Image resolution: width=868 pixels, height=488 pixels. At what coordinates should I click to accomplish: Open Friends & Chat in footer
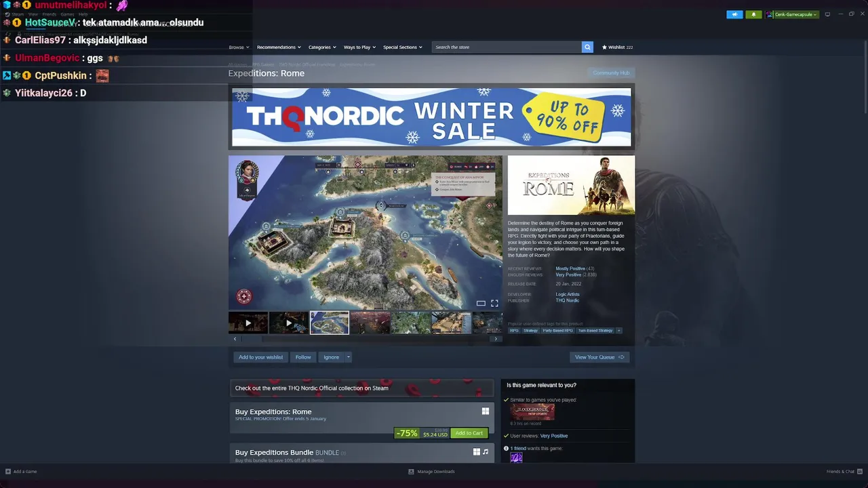coord(843,472)
